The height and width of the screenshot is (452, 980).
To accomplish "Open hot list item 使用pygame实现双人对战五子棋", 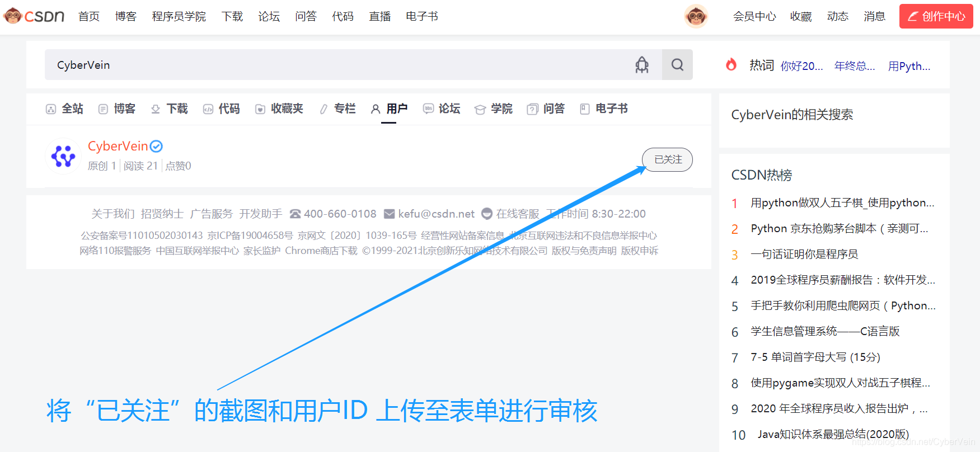I will (x=840, y=383).
